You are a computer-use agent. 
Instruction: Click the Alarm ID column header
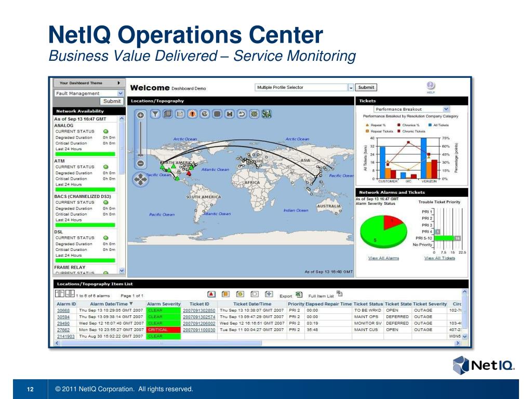click(66, 304)
